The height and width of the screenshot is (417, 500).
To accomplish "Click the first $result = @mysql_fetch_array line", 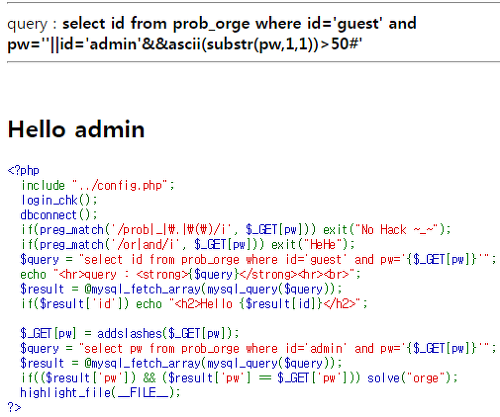I will (181, 289).
